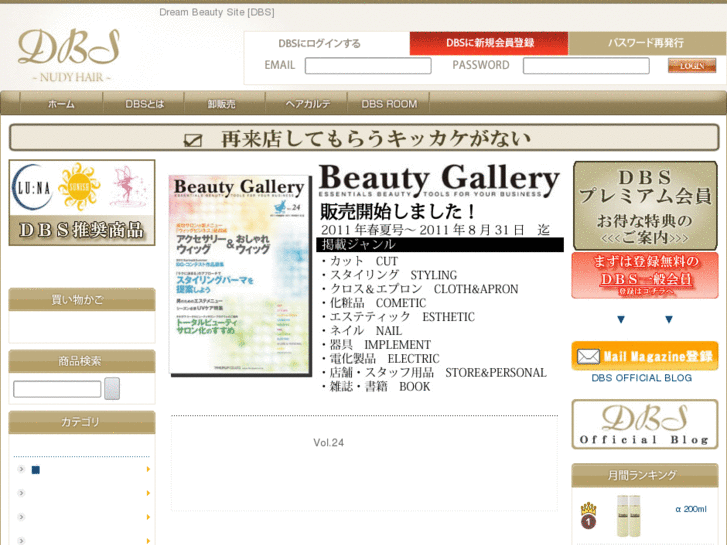Open the DBS プレミアム会員 banner
The image size is (727, 545).
645,206
